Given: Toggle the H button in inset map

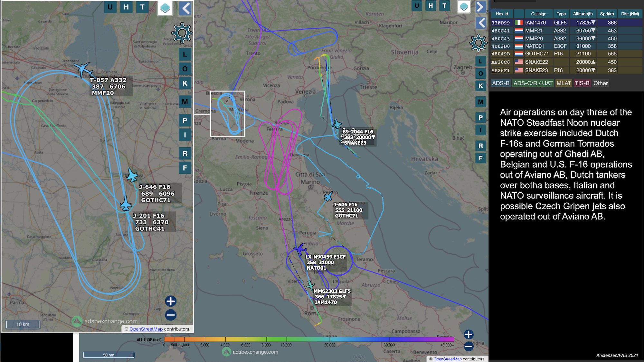Looking at the screenshot, I should pos(126,7).
